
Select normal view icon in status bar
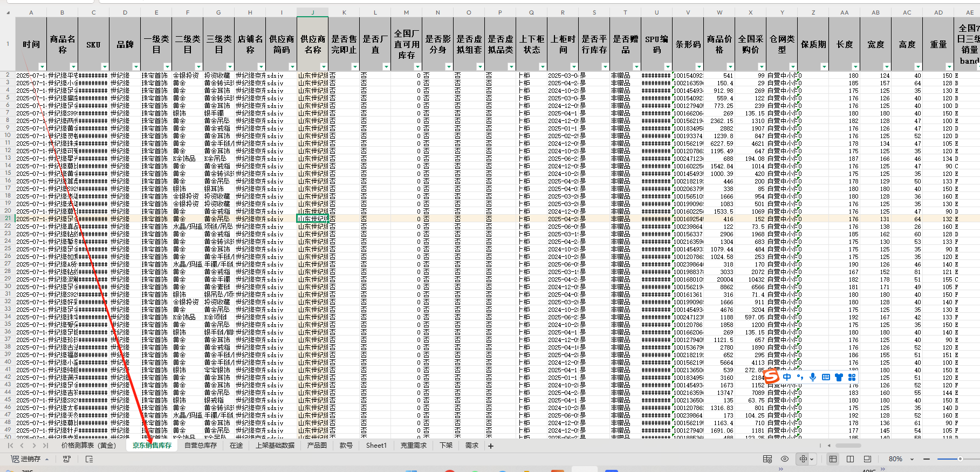[x=833, y=459]
